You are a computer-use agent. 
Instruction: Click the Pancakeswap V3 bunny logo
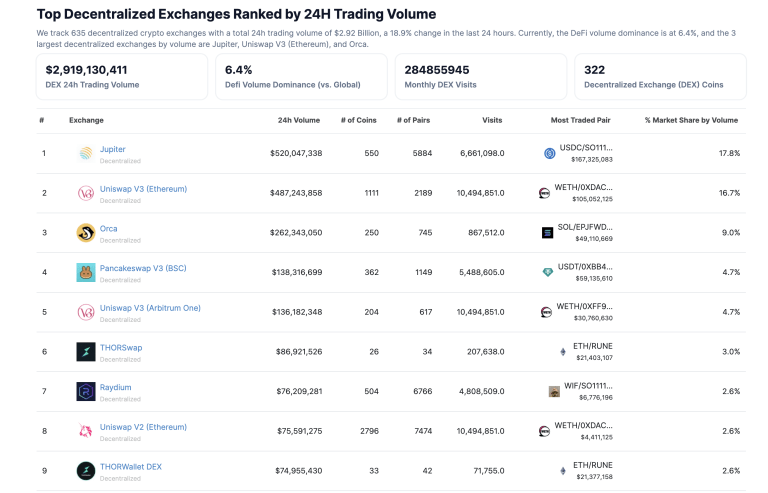[85, 272]
